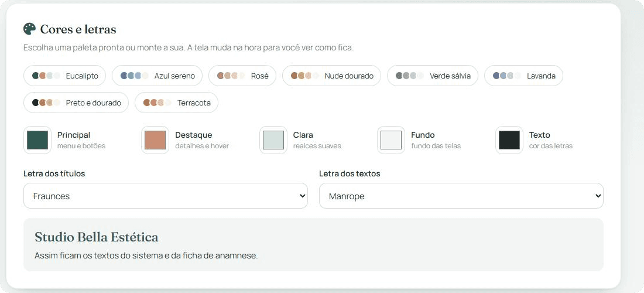Viewport: 644px width, 293px height.
Task: Click the preview sentence about ficha de anamnese
Action: [x=146, y=255]
